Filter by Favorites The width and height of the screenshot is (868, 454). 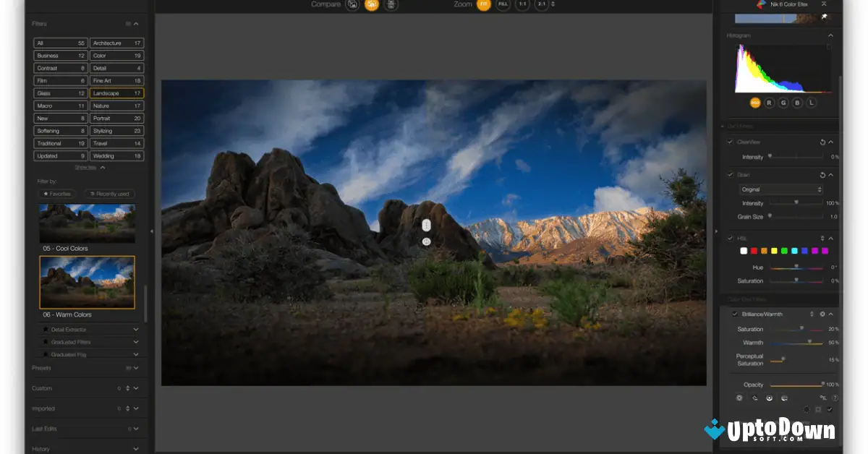58,194
